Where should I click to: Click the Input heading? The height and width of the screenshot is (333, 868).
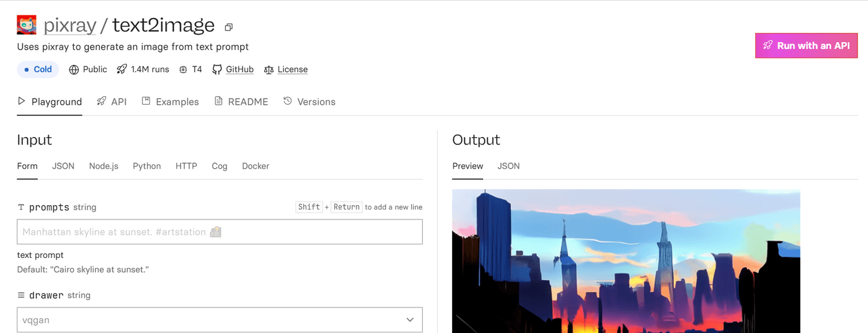click(x=35, y=140)
